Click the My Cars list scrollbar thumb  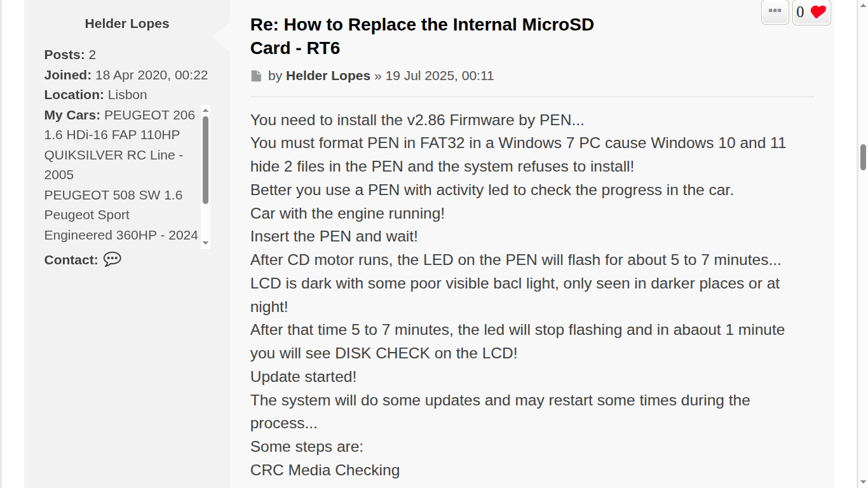[x=205, y=160]
